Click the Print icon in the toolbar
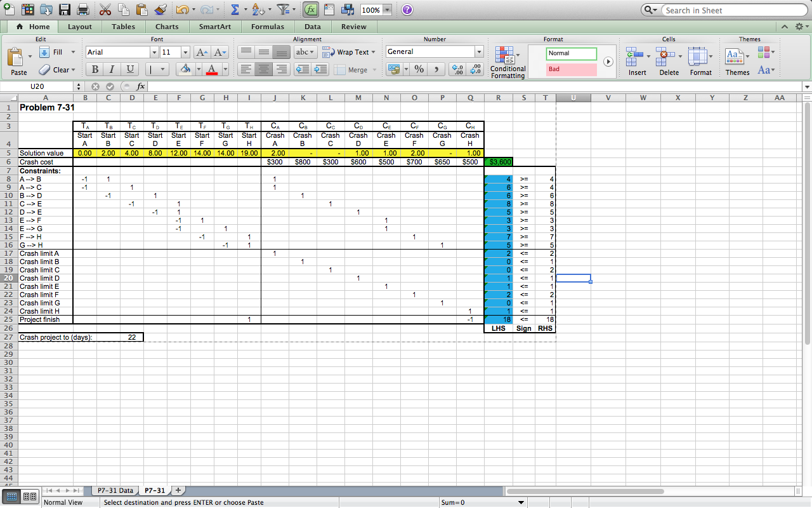The image size is (812, 508). coord(82,10)
